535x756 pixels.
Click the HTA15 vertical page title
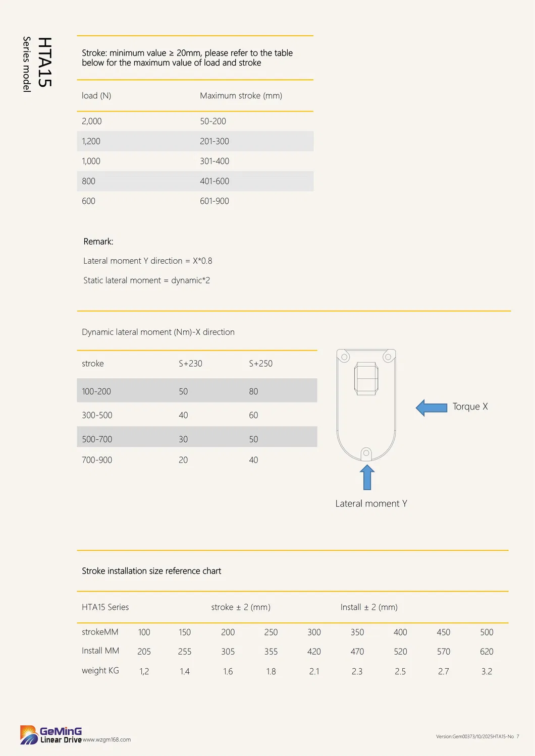pyautogui.click(x=44, y=62)
